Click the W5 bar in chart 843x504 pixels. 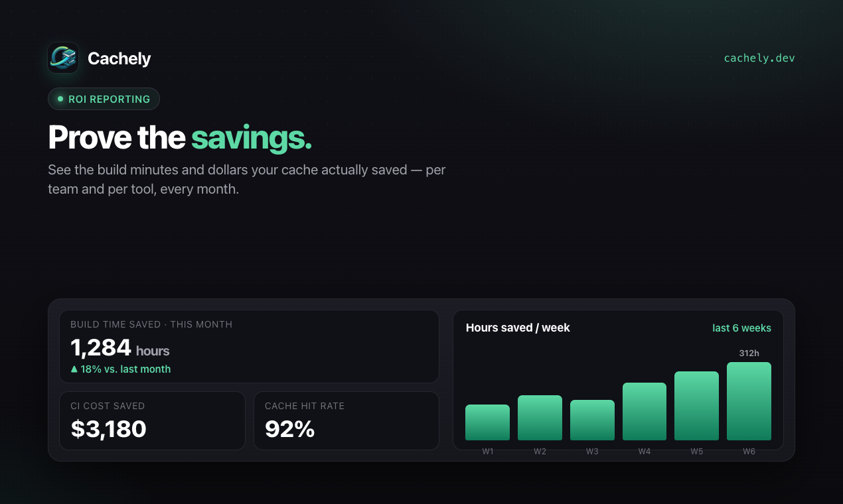(x=696, y=406)
